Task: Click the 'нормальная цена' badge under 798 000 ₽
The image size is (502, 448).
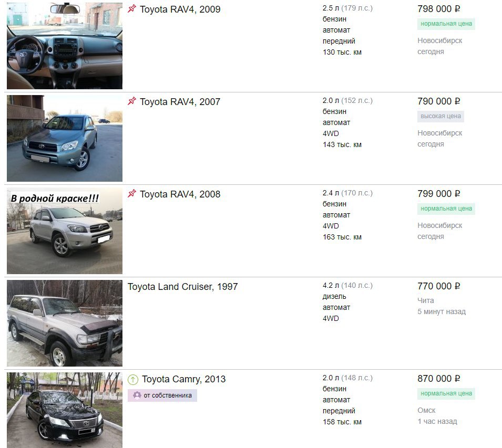Action: click(446, 24)
